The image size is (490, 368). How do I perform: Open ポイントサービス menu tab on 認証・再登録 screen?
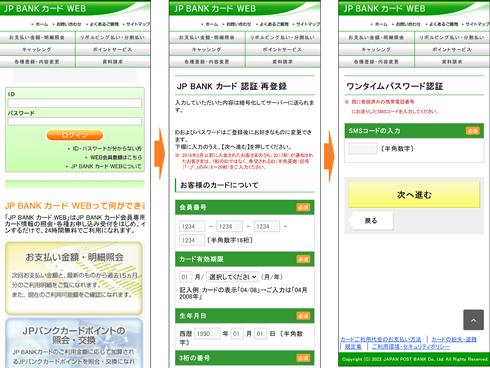[x=283, y=49]
